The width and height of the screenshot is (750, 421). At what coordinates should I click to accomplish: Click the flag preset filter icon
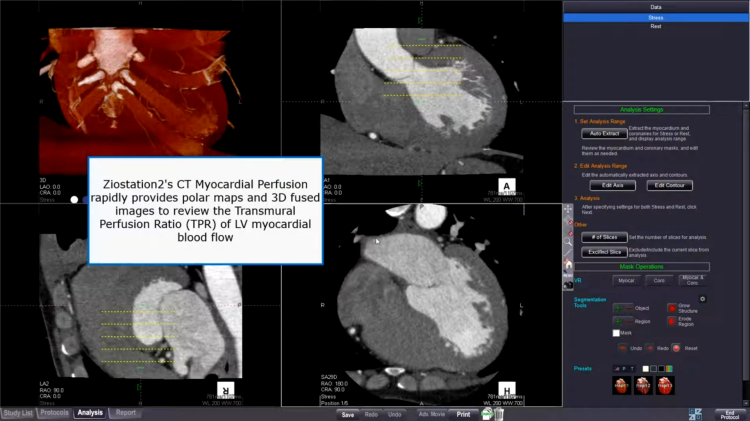(x=617, y=369)
